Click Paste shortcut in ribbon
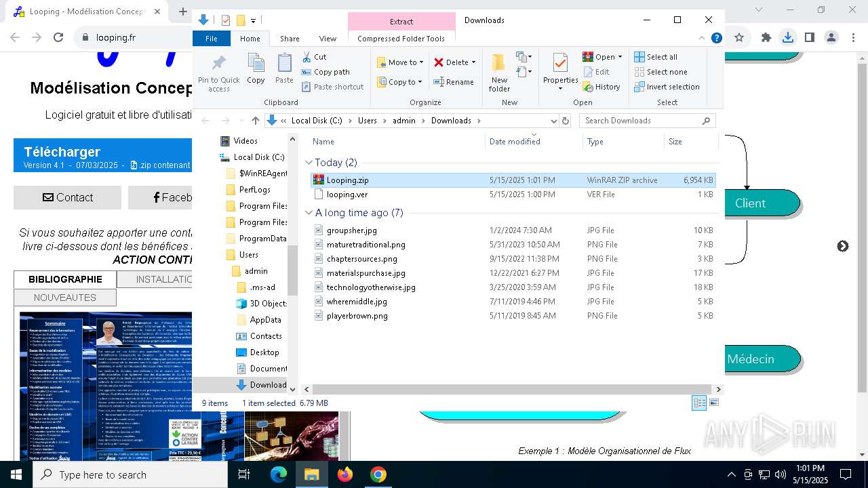 pyautogui.click(x=333, y=87)
